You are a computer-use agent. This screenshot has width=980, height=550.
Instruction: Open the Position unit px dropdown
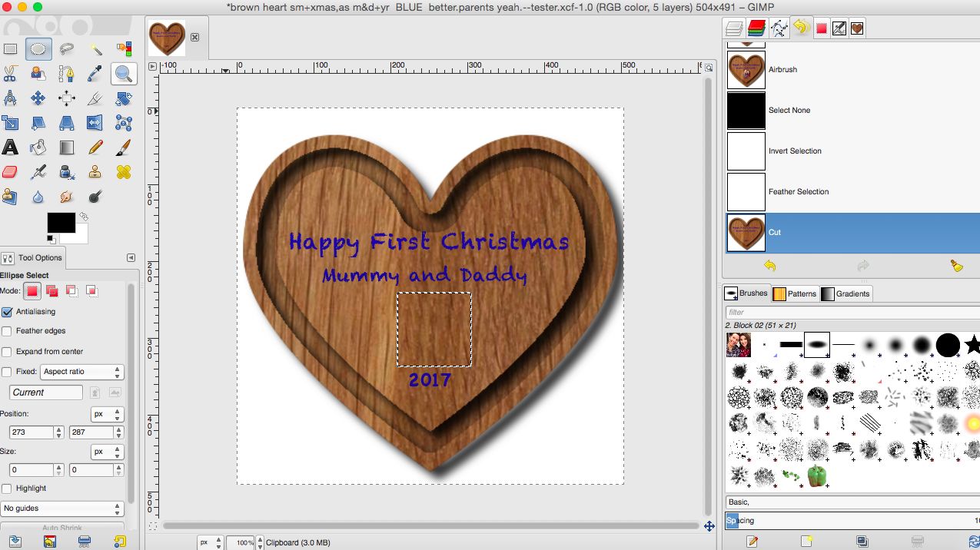pyautogui.click(x=107, y=414)
